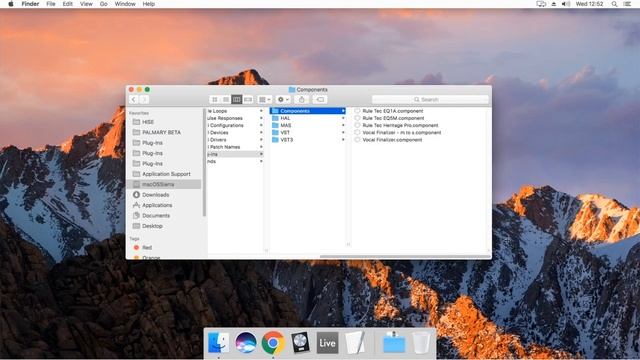Select the 'I Devices' row
Image resolution: width=640 pixels, height=360 pixels.
pyautogui.click(x=236, y=133)
